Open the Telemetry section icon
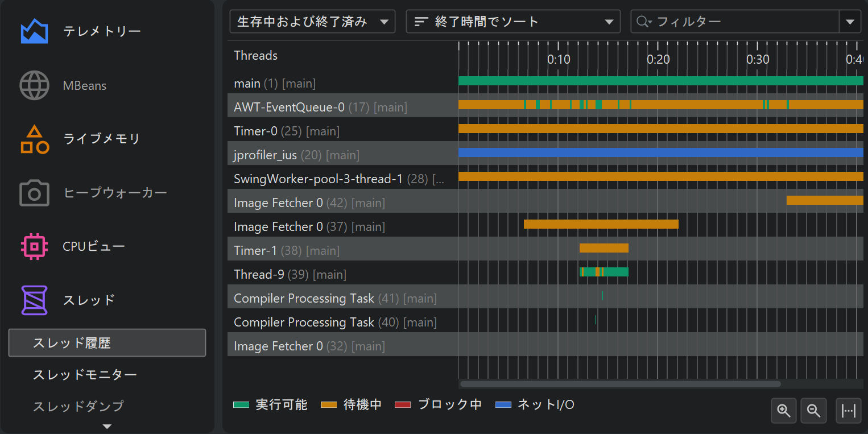 click(x=34, y=31)
